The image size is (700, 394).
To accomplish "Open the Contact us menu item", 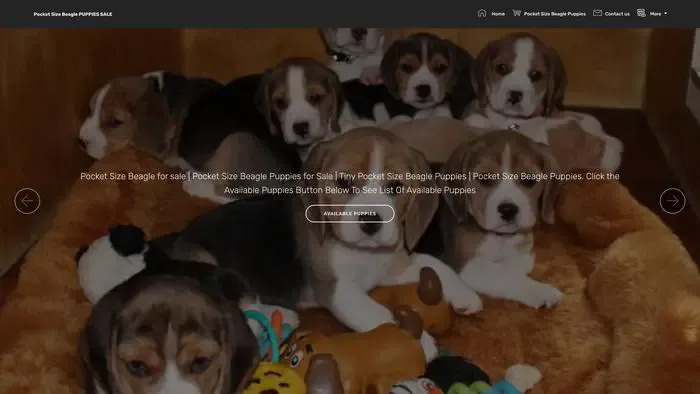I will coord(617,14).
